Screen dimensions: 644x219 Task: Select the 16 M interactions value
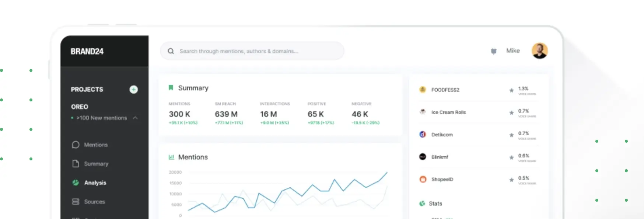point(268,114)
